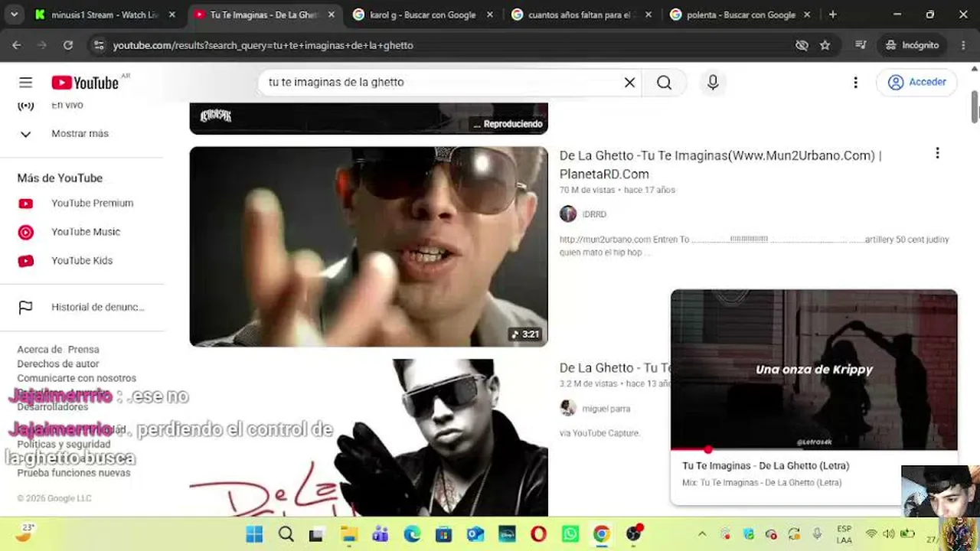Open more options for the Mun2Urbano video
The width and height of the screenshot is (980, 551).
click(937, 154)
